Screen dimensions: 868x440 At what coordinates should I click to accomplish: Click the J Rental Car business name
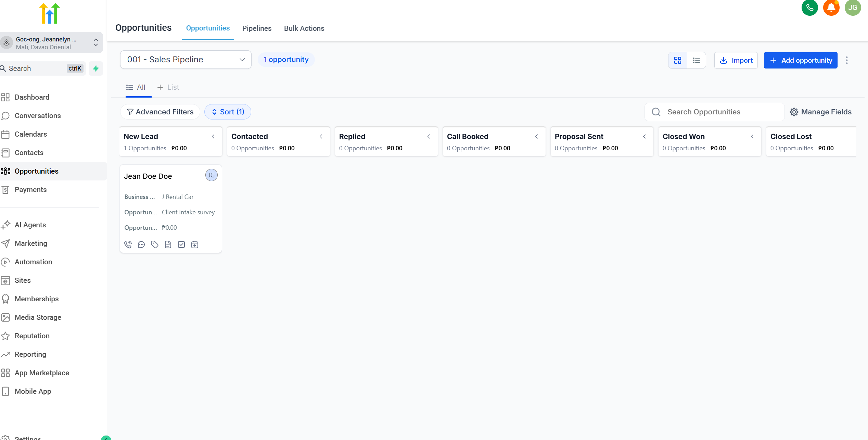(178, 197)
